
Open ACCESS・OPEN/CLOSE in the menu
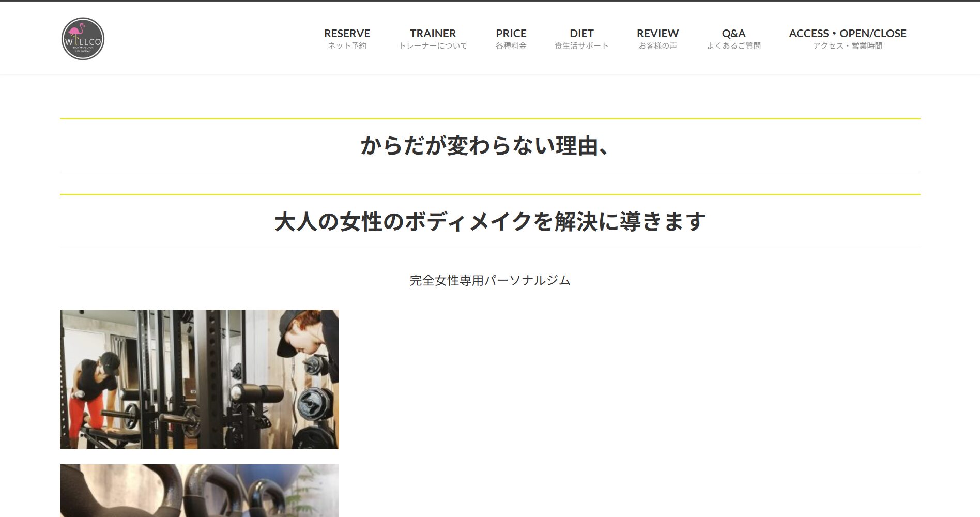tap(847, 34)
